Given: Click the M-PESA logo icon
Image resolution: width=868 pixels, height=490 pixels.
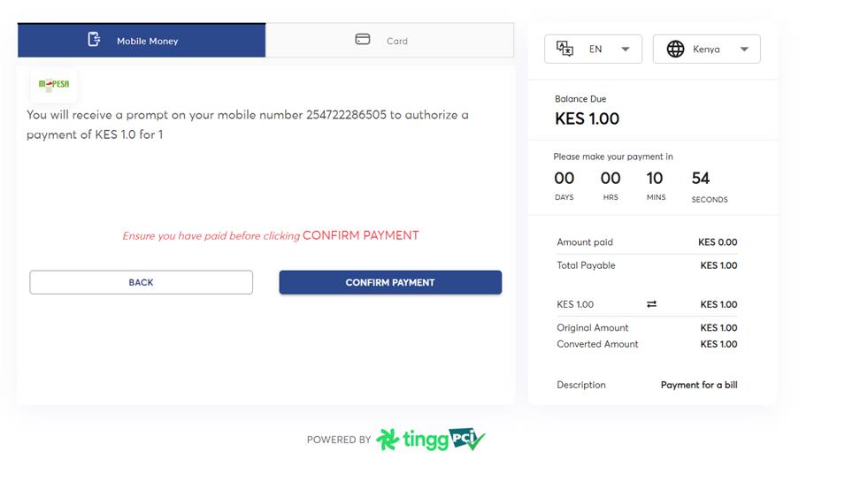Looking at the screenshot, I should click(53, 86).
